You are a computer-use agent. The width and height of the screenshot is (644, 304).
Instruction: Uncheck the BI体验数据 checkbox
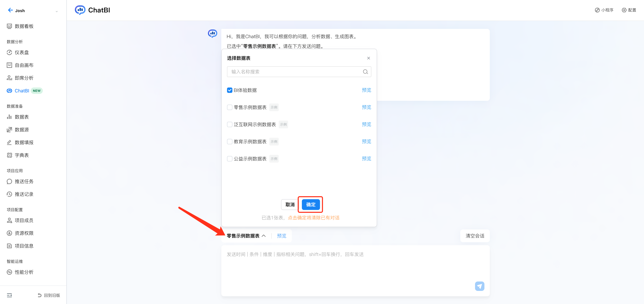click(x=230, y=90)
